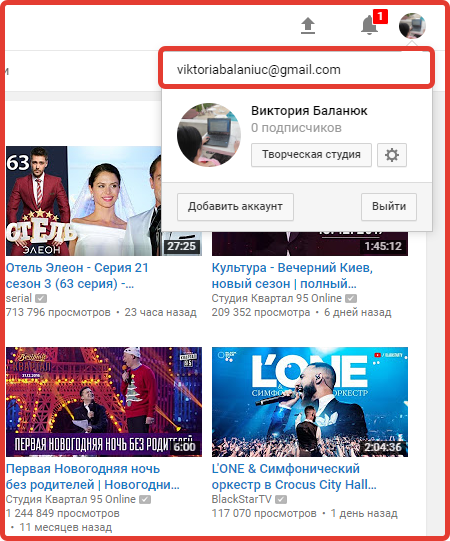450x541 pixels.
Task: Click the viktoriabalaniuc@gmail.com email text
Action: [x=259, y=70]
